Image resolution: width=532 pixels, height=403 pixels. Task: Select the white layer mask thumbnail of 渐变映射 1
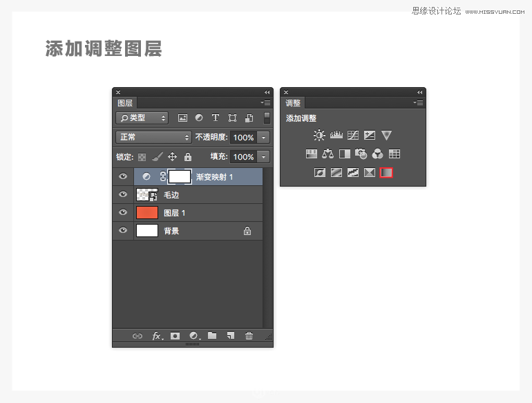[180, 176]
